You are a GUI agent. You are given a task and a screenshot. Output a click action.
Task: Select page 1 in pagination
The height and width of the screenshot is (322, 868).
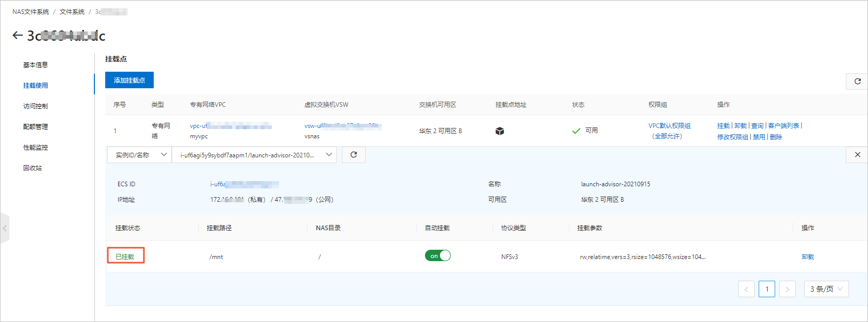tap(767, 289)
